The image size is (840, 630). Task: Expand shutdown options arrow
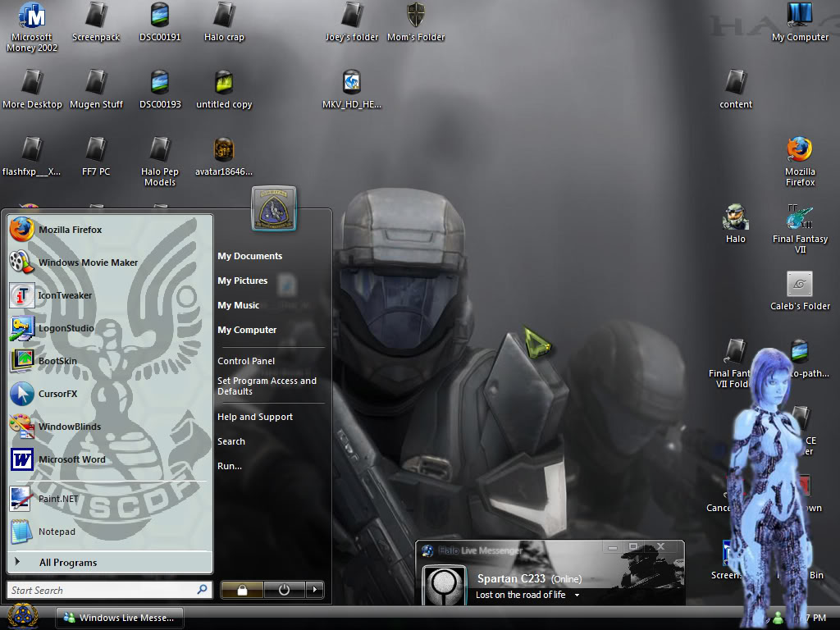click(x=314, y=590)
